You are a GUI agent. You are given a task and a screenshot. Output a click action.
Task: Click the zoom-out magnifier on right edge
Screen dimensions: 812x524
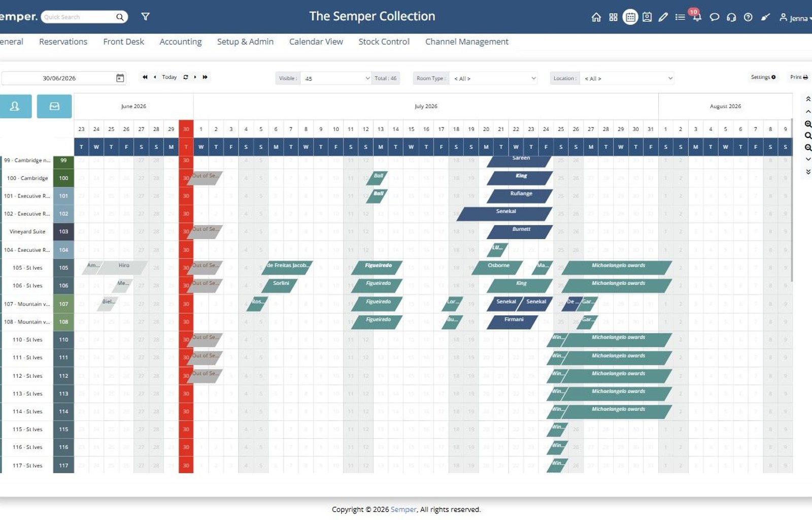(808, 147)
